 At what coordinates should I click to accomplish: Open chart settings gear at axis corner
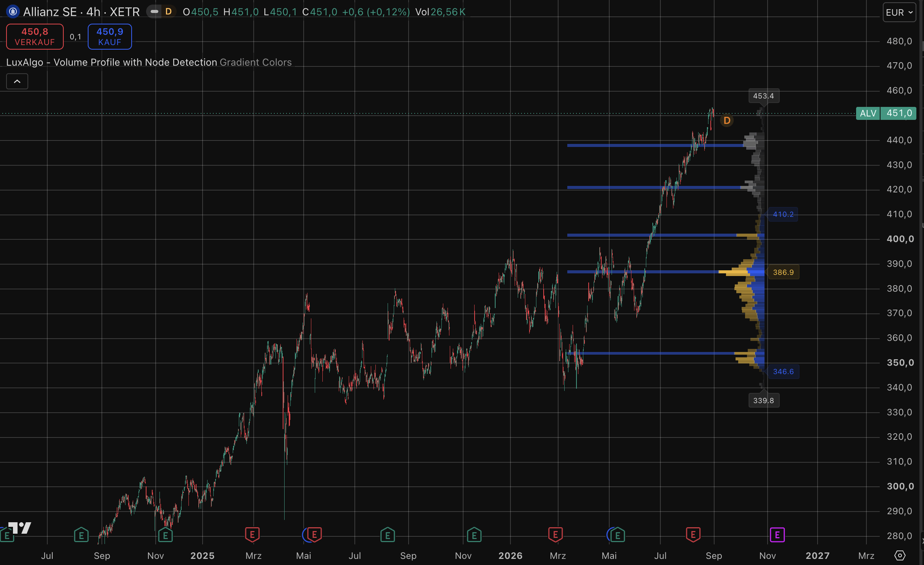[900, 555]
